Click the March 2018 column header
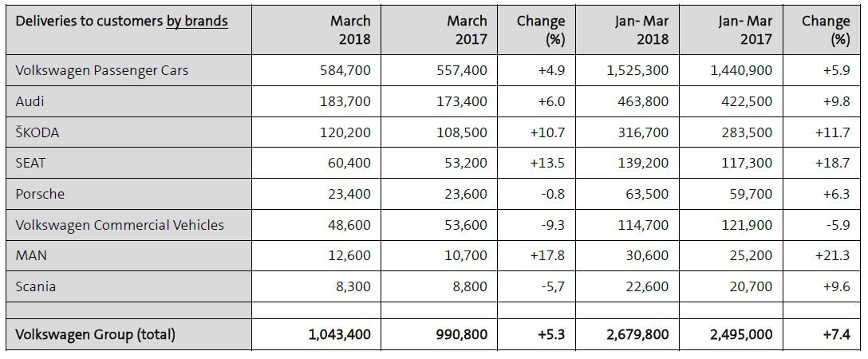The height and width of the screenshot is (359, 868). coord(350,30)
